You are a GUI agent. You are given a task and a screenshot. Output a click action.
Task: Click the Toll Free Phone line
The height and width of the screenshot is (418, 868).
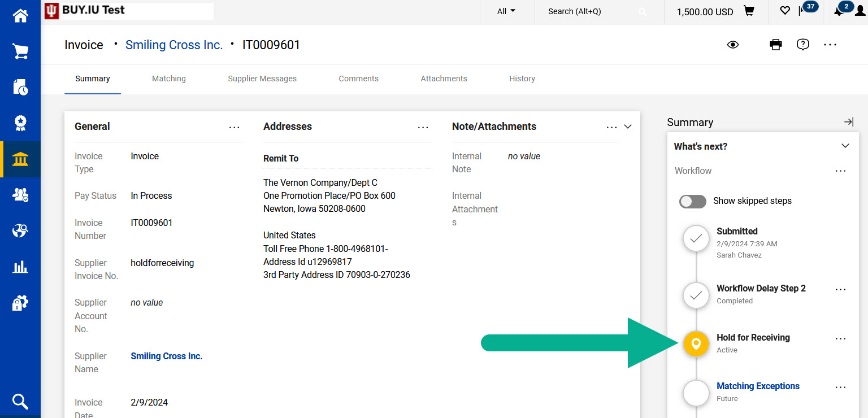click(x=325, y=249)
